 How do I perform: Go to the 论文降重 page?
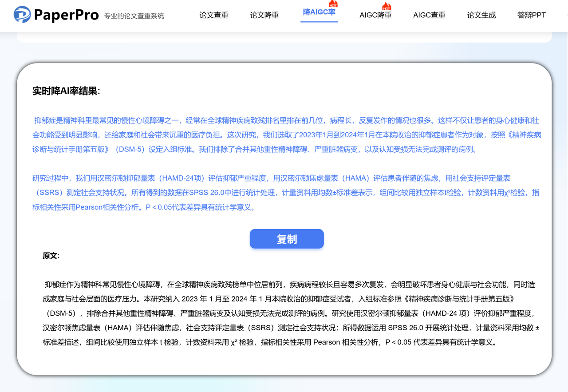(x=264, y=15)
